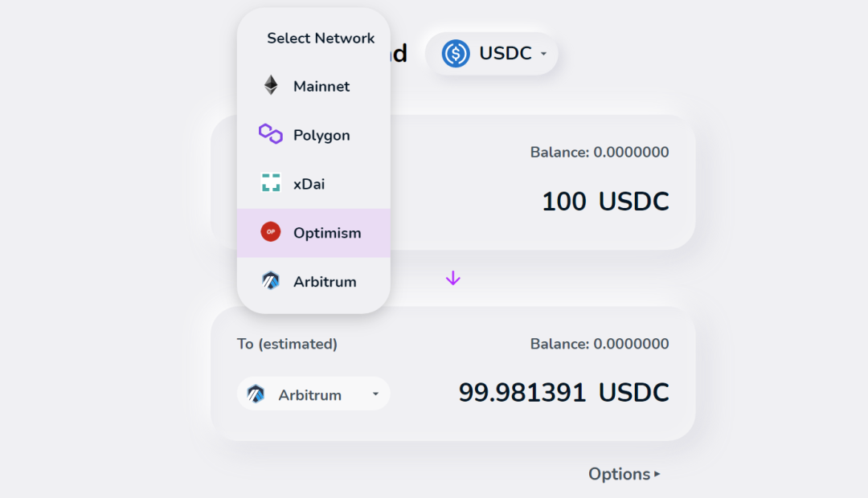Click the red Optimism OP icon
Image resolution: width=868 pixels, height=498 pixels.
coord(271,232)
